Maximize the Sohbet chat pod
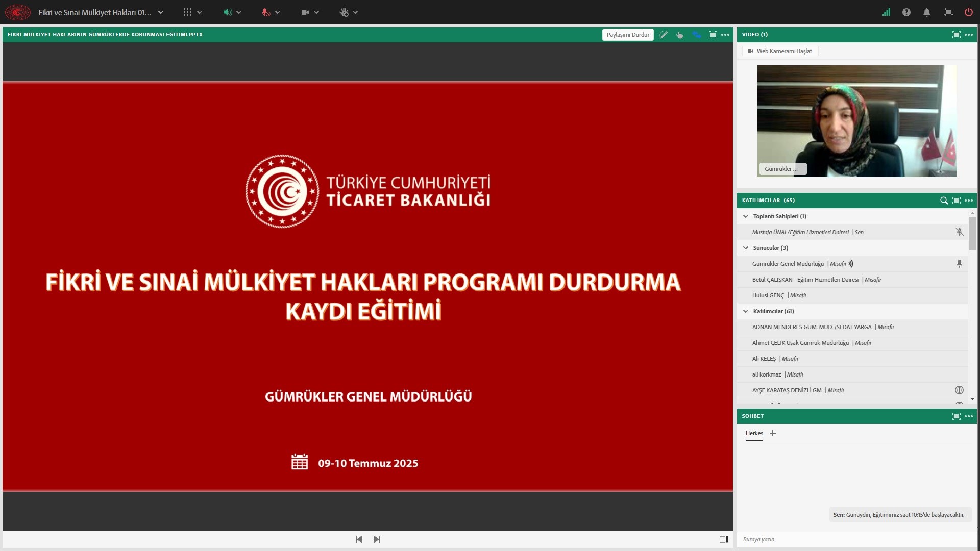This screenshot has height=551, width=980. (x=957, y=416)
